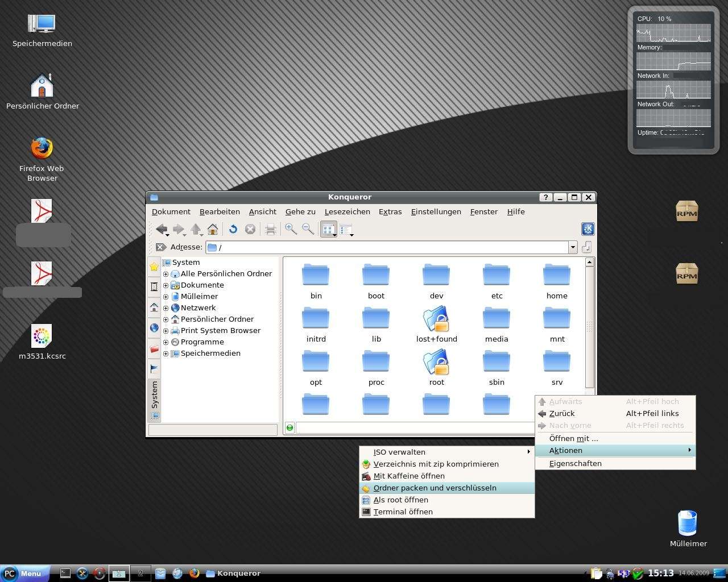Switch to icon view mode button
Image resolution: width=728 pixels, height=582 pixels.
tap(329, 229)
